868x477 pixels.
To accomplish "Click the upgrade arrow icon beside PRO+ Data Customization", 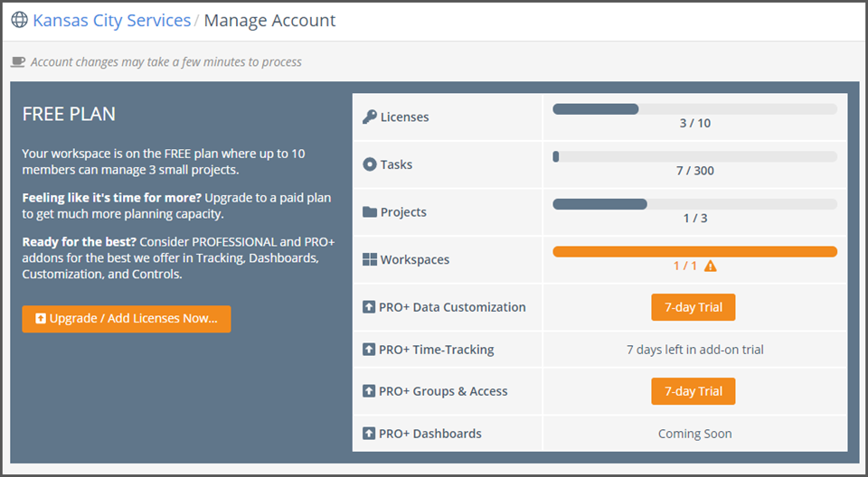I will [369, 307].
